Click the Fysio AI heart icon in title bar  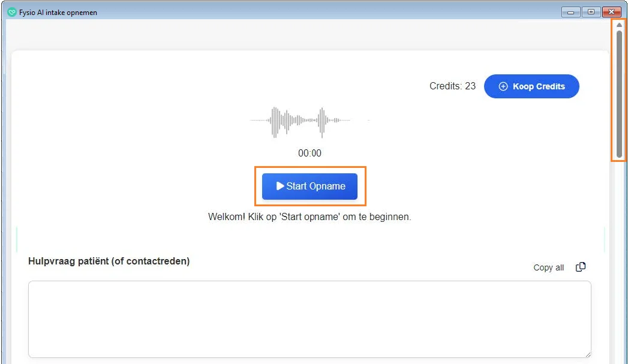[11, 12]
